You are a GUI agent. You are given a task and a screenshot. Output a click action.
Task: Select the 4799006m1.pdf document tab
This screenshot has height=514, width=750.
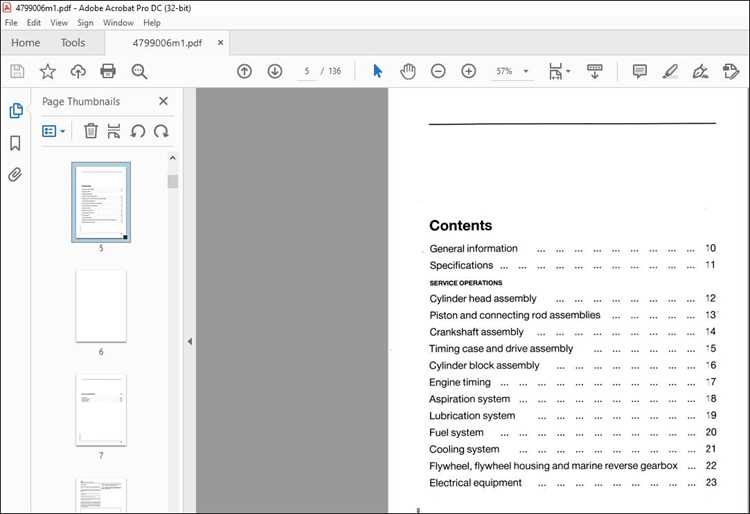coord(167,43)
